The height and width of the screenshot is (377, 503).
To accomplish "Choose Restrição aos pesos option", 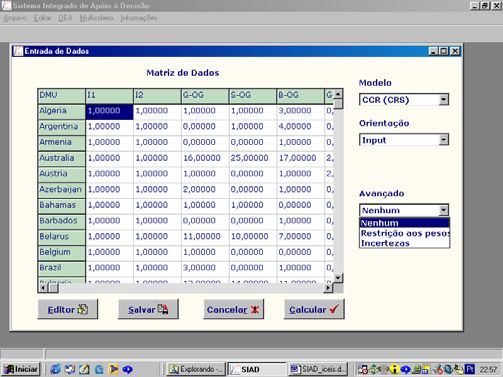I will 404,233.
